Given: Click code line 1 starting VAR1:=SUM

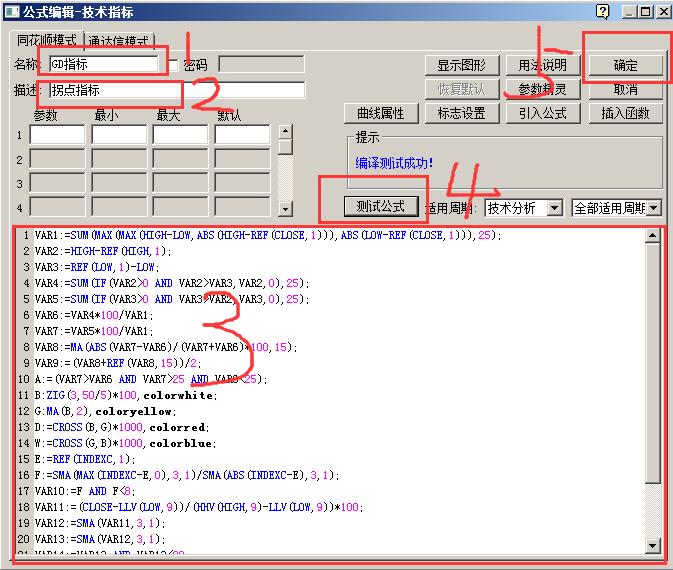Looking at the screenshot, I should pos(268,235).
